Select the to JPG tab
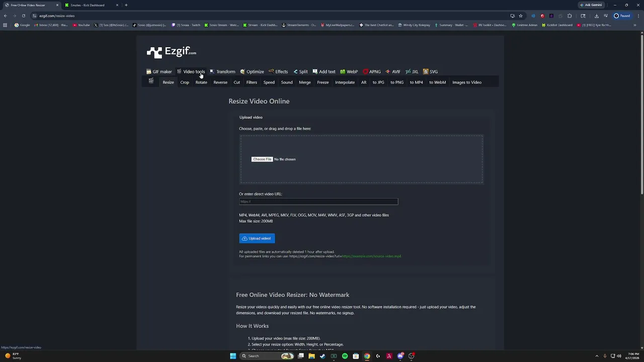 coord(378,82)
